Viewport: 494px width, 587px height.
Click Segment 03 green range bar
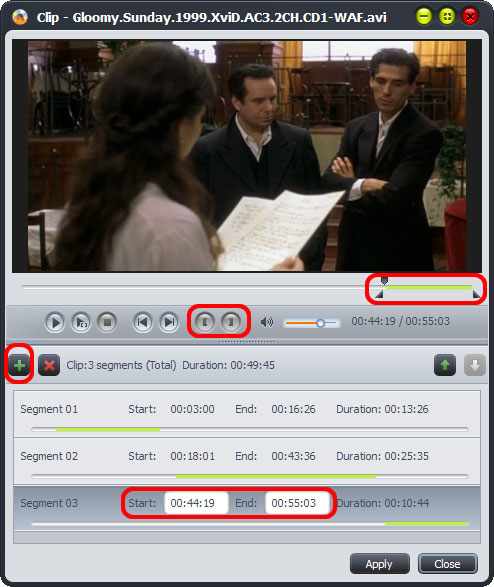click(x=426, y=523)
